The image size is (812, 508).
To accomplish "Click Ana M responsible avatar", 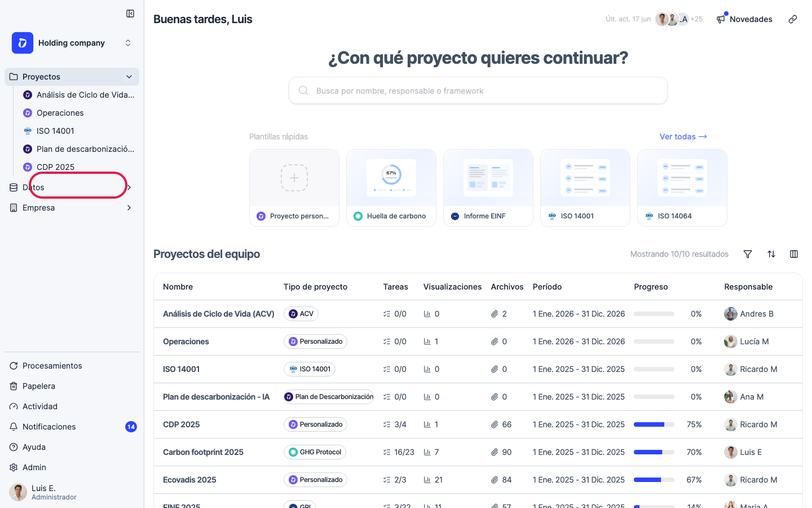I will click(731, 397).
